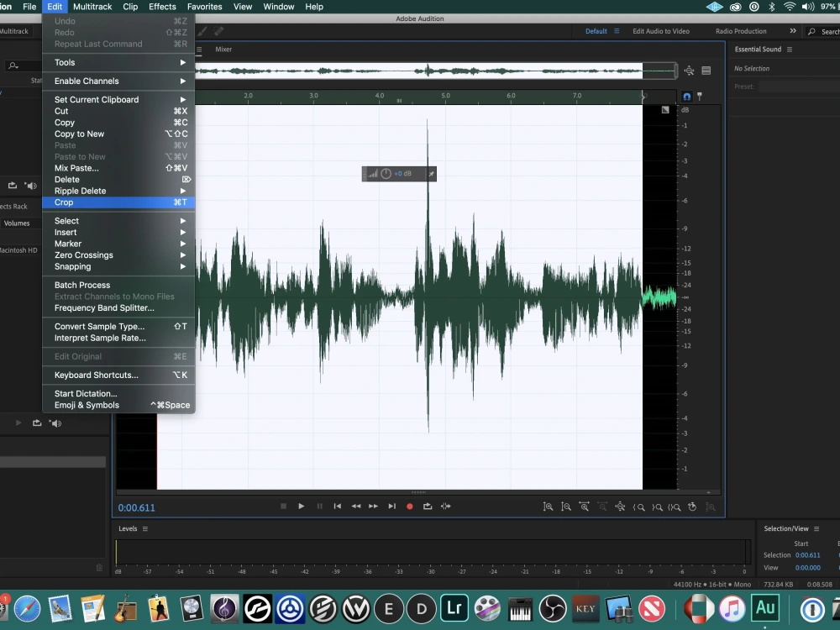This screenshot has height=630, width=840.
Task: Open Selection/View panel menu
Action: click(816, 528)
